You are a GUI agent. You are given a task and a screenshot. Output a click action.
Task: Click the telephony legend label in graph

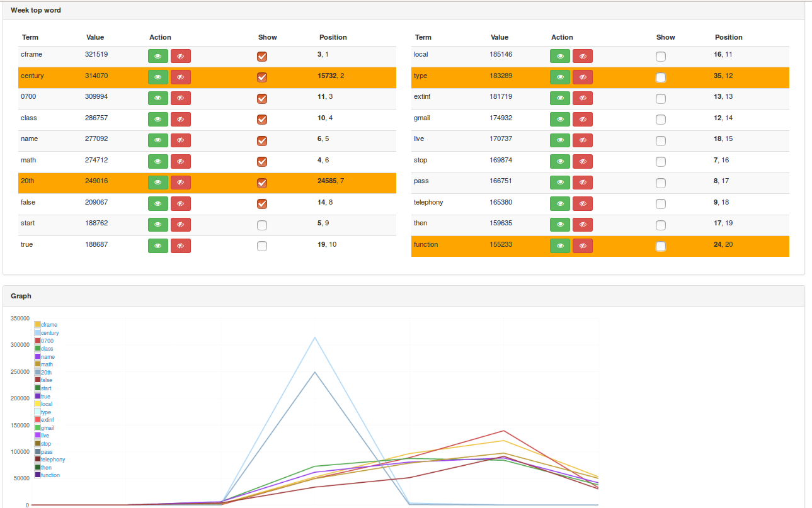53,460
